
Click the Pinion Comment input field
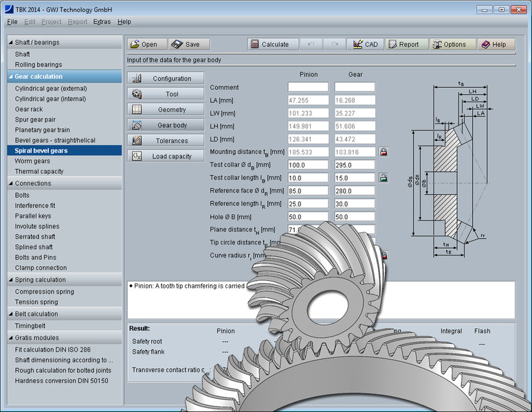(308, 87)
